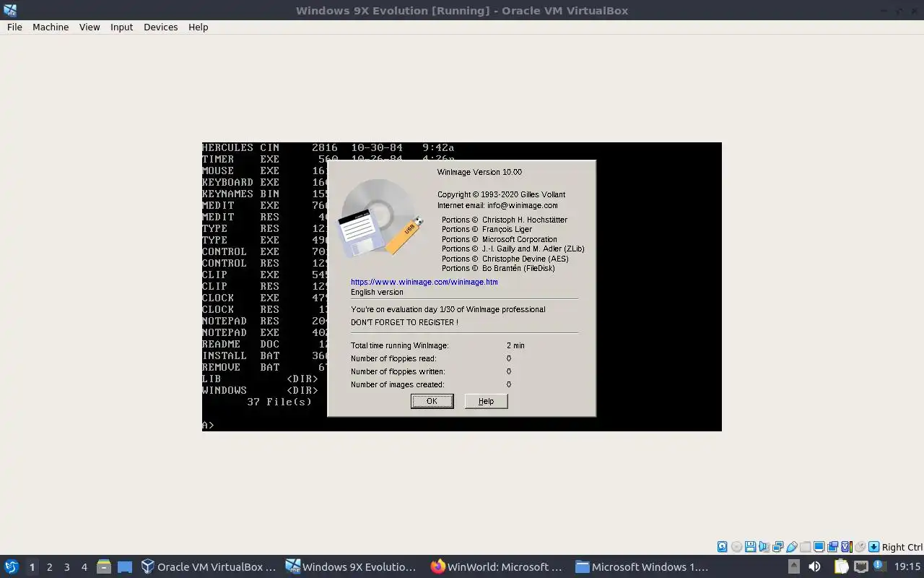This screenshot has height=578, width=924.
Task: Open the clipboard manager tray icon
Action: (x=842, y=566)
